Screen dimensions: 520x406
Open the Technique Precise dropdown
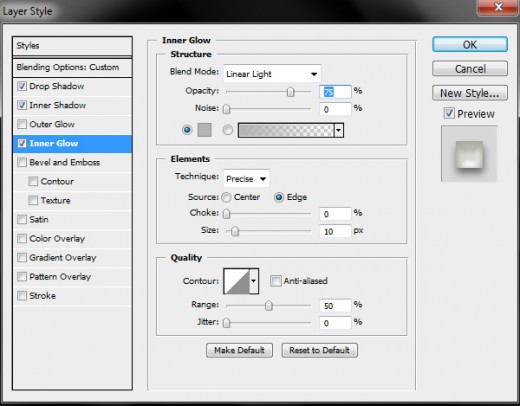tap(246, 179)
